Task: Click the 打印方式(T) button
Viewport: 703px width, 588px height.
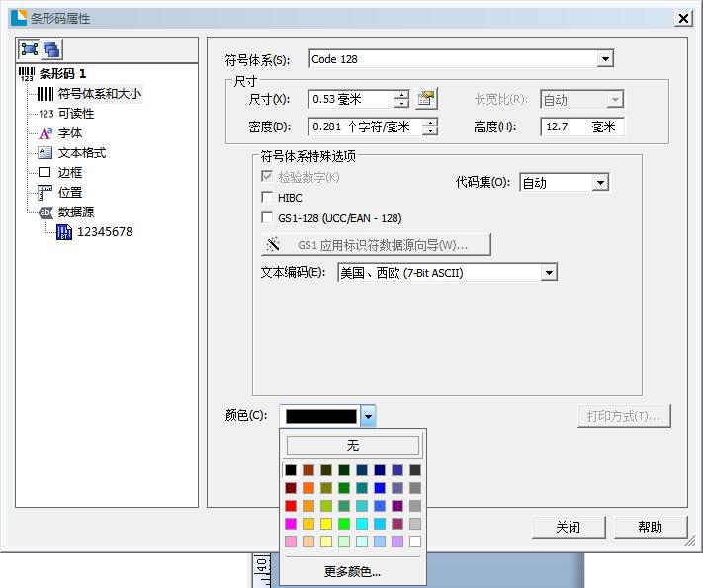Action: (624, 416)
